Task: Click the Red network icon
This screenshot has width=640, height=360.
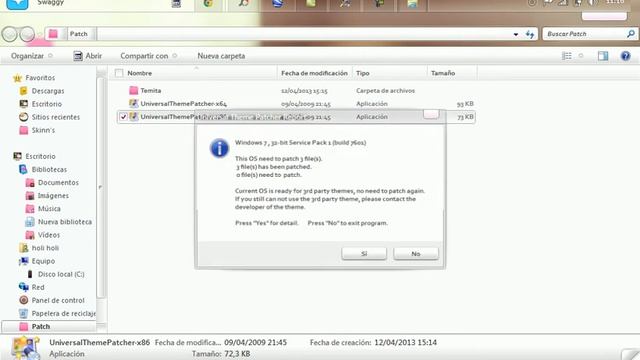Action: (x=24, y=287)
